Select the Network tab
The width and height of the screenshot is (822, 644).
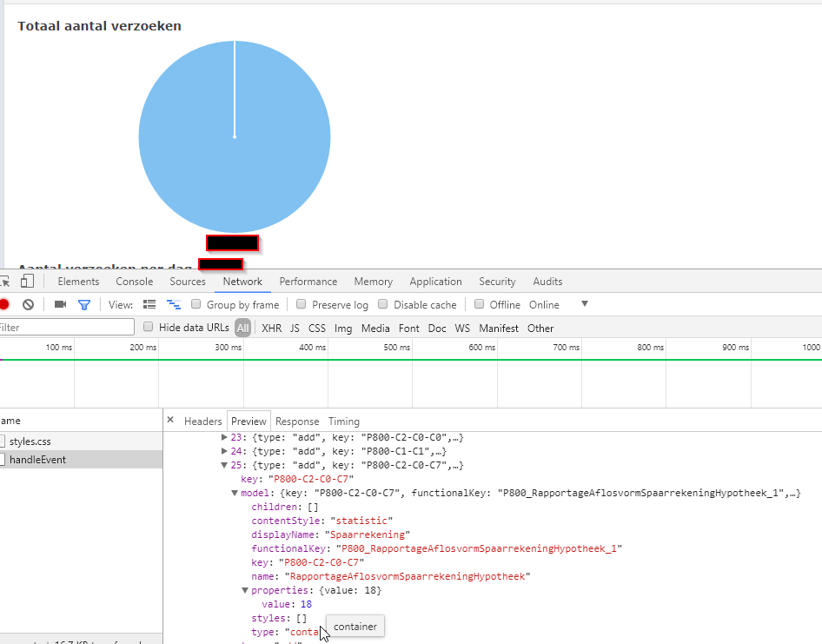click(242, 281)
